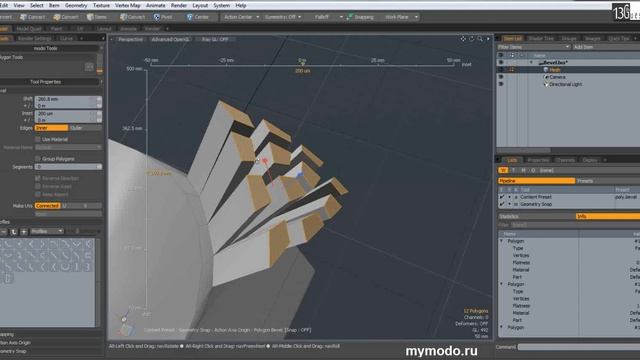
Task: Click the Ray GL: Off button
Action: (x=215, y=39)
